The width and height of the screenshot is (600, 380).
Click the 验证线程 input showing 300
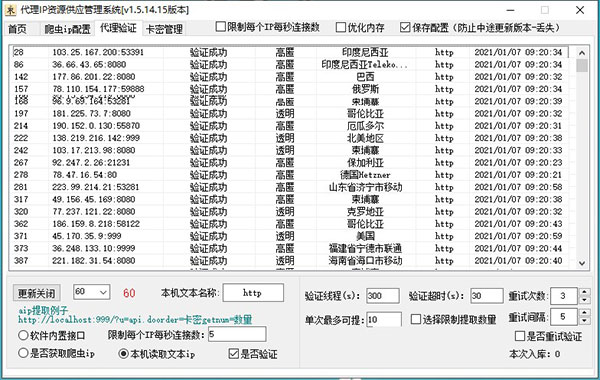pos(383,296)
